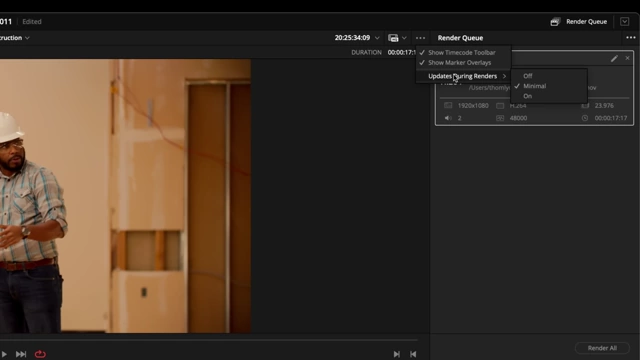Click the video preview image
640x360 pixels.
coord(125,196)
